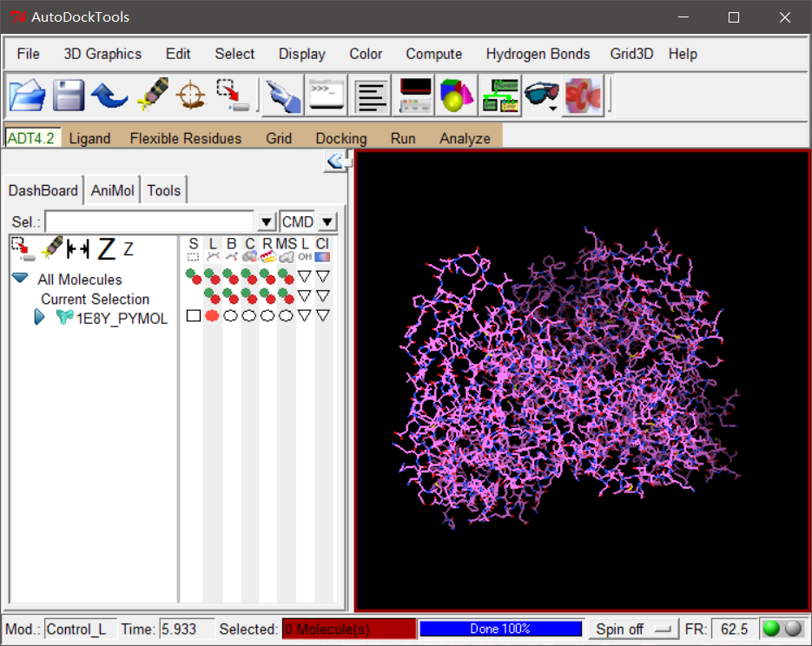
Task: Open the CMD dropdown arrow
Action: pyautogui.click(x=327, y=222)
